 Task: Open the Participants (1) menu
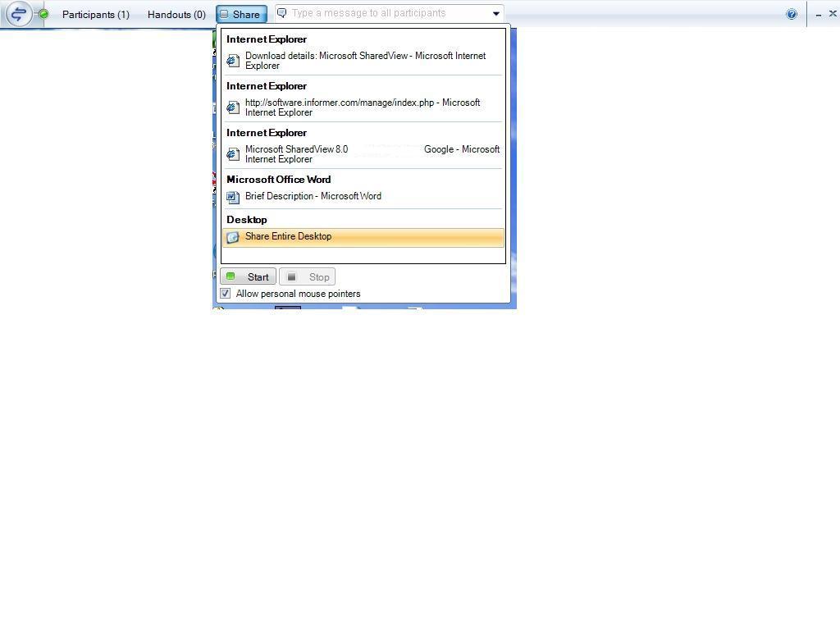tap(95, 14)
